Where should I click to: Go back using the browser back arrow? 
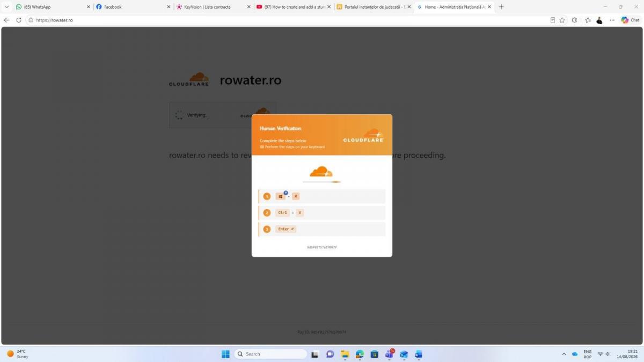click(6, 20)
